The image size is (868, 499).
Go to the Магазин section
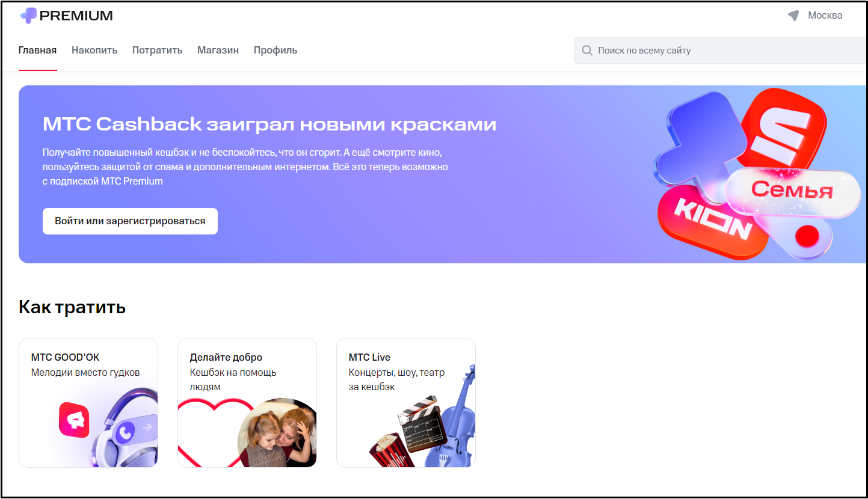(218, 51)
